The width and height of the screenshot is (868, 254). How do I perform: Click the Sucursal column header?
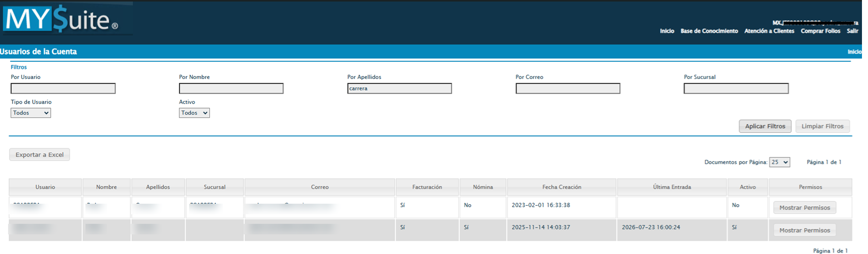click(215, 187)
